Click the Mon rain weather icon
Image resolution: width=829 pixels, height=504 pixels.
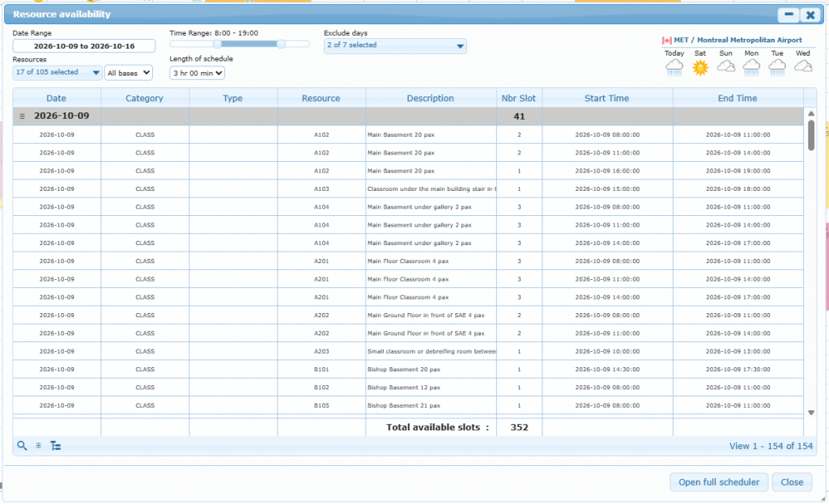(751, 67)
